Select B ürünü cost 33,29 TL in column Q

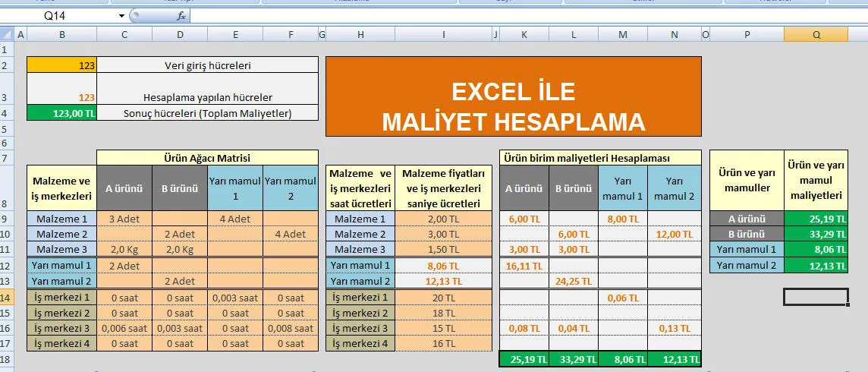(x=816, y=234)
